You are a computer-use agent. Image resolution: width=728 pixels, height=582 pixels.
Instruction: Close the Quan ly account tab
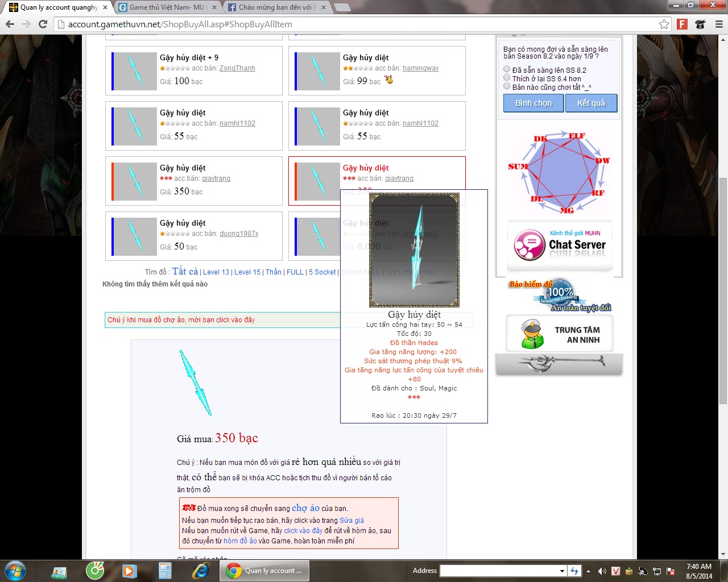pos(105,7)
